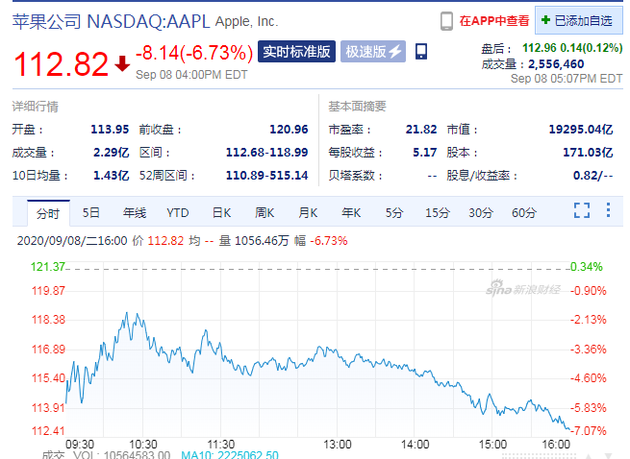
Task: Click the 52-week range 110.89-515.14
Action: [267, 176]
